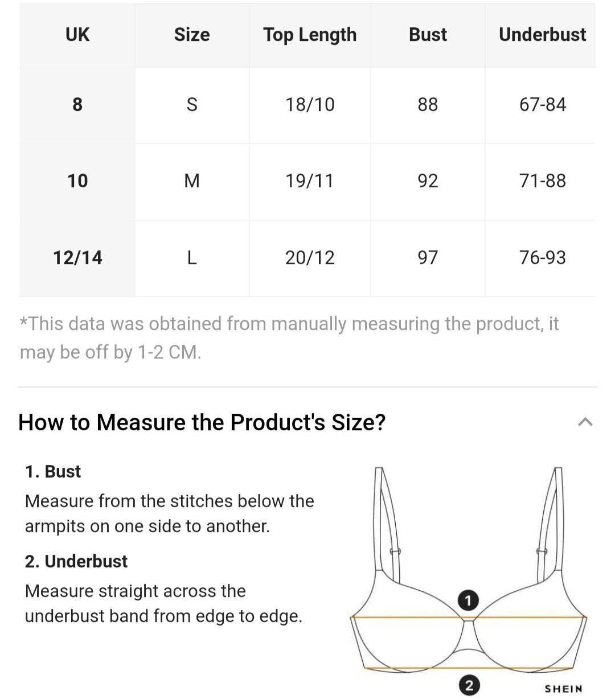Click the size L cell
The height and width of the screenshot is (700, 615).
point(192,258)
